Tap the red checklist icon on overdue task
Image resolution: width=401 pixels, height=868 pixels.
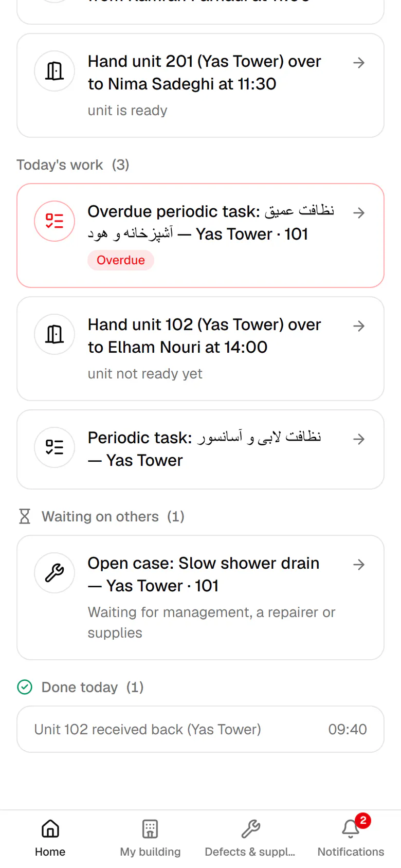pyautogui.click(x=54, y=221)
